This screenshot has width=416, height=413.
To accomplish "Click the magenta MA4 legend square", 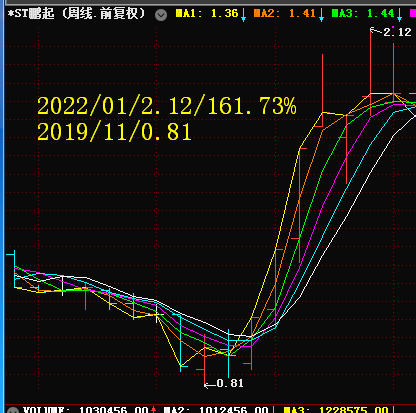I will 413,13.
